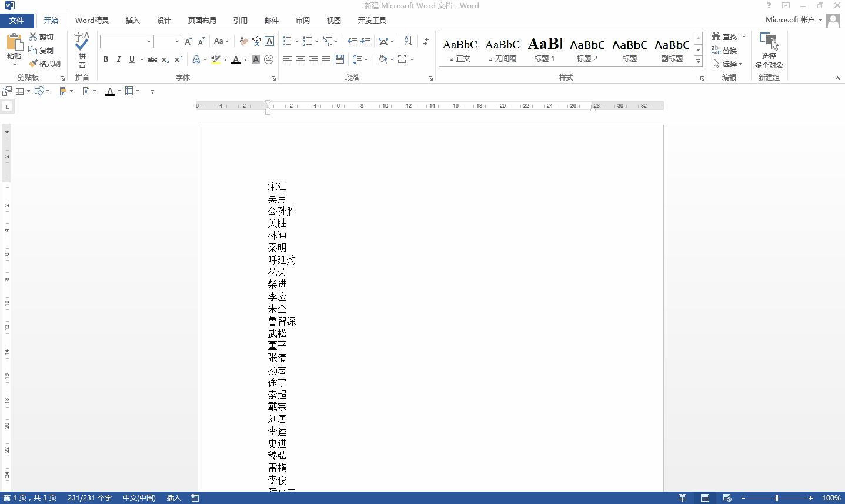Toggle character shading gray A

coord(256,59)
